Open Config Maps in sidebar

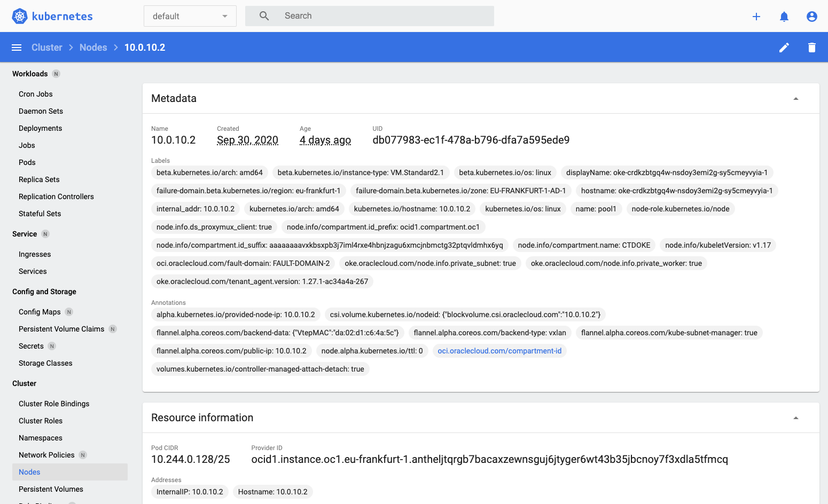pyautogui.click(x=40, y=312)
